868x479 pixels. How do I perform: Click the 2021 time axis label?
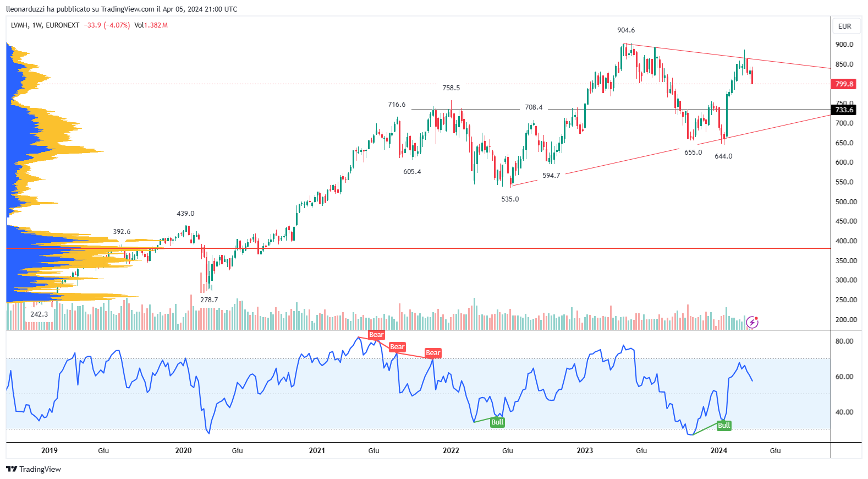317,451
